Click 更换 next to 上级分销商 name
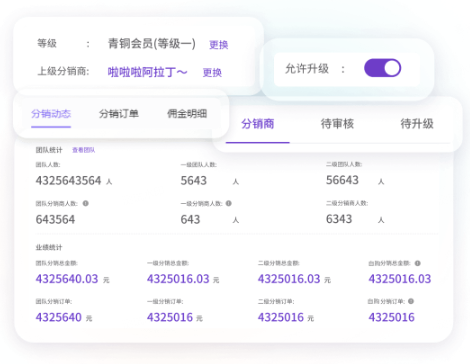The width and height of the screenshot is (470, 364). click(x=212, y=72)
